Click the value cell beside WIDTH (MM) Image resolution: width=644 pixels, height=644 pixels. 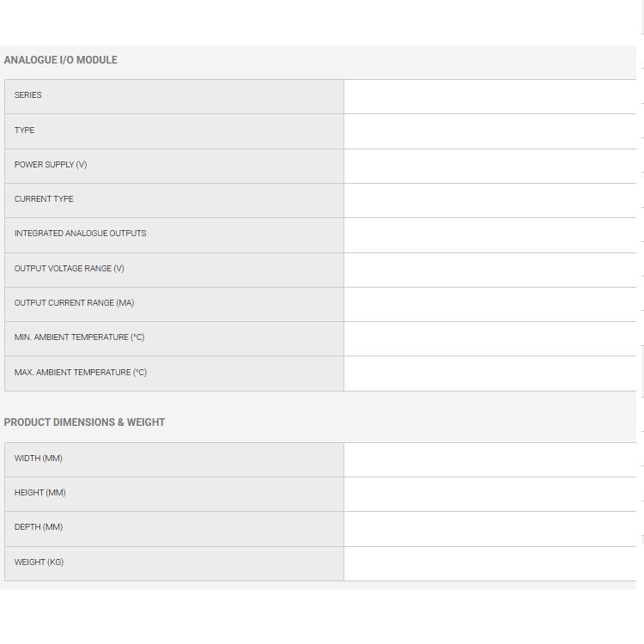point(490,459)
